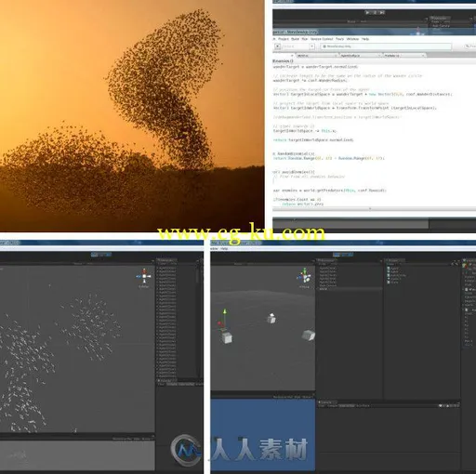Viewport: 476px width, 474px height.
Task: Click the Play button in cubes-scene Unity window
Action: (x=336, y=255)
